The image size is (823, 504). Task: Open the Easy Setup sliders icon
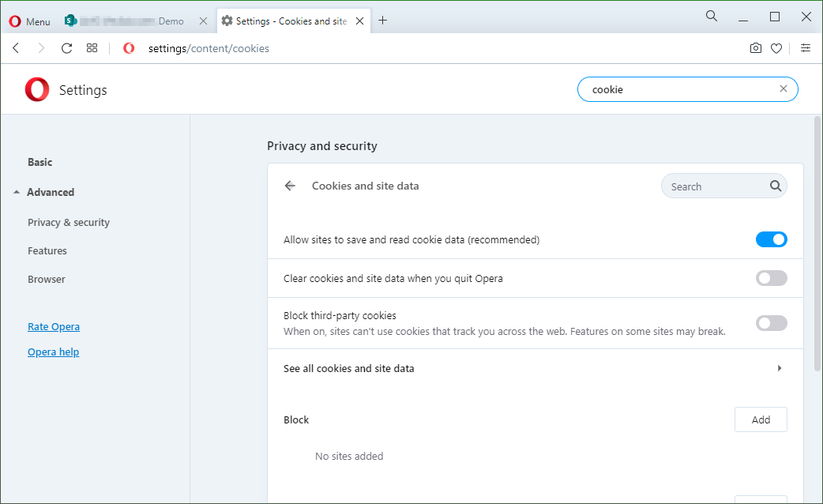point(806,48)
